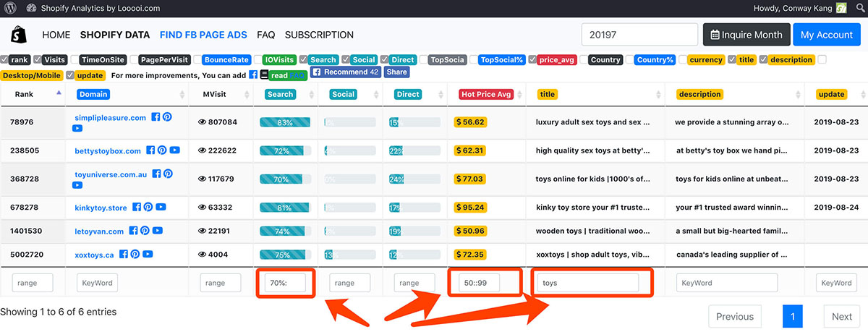This screenshot has width=868, height=332.
Task: Go to Next page of results
Action: pyautogui.click(x=841, y=316)
